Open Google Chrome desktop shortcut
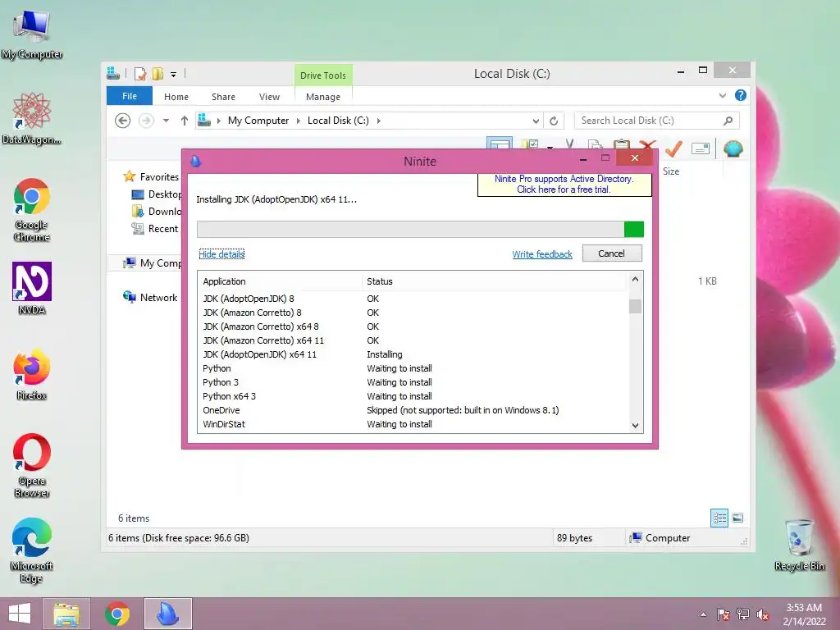 tap(32, 210)
